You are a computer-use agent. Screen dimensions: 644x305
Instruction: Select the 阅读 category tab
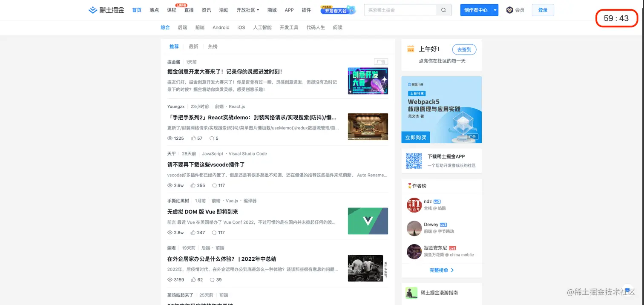tap(338, 27)
